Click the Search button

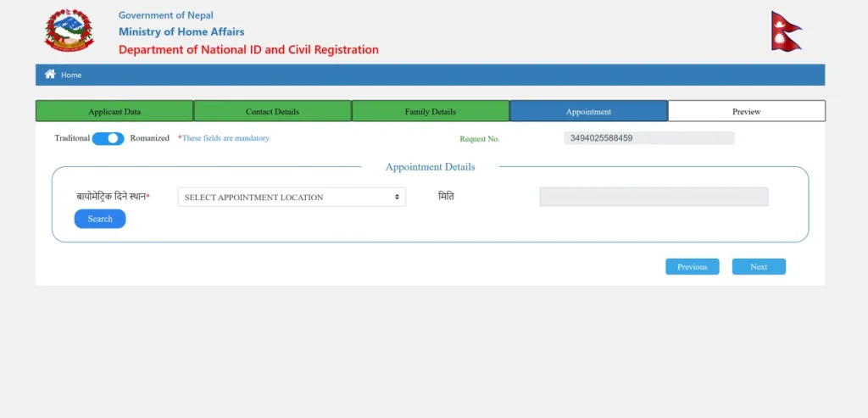[x=100, y=219]
